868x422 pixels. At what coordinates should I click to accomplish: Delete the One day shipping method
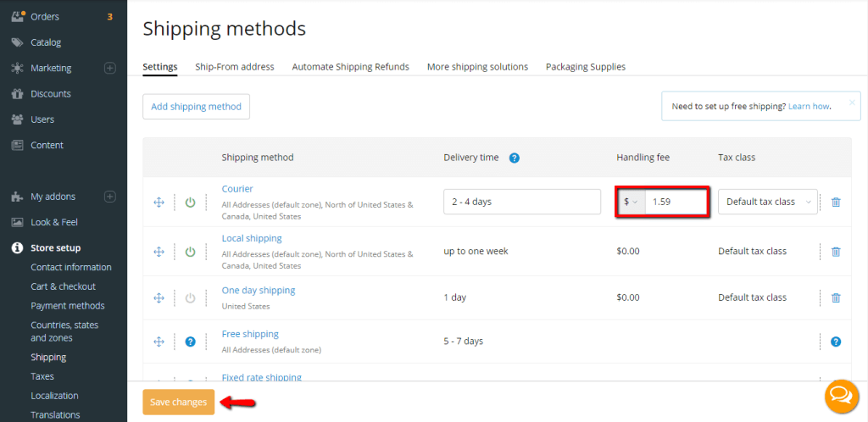tap(836, 298)
